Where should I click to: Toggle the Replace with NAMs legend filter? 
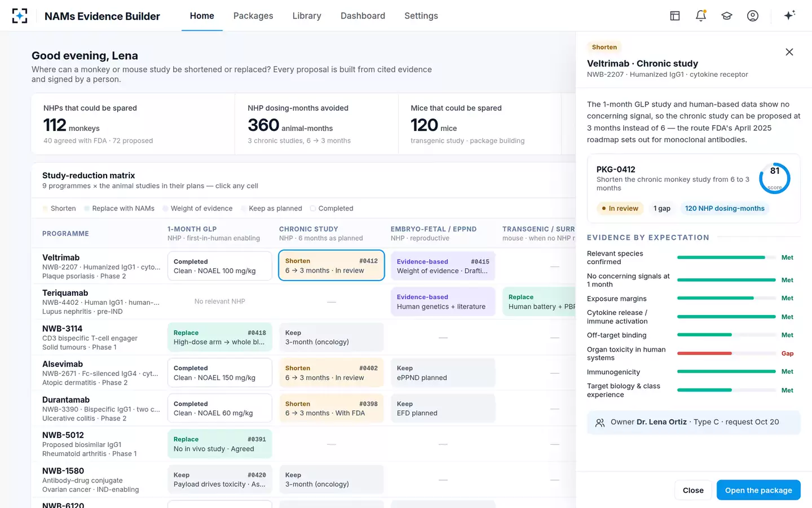coord(119,208)
